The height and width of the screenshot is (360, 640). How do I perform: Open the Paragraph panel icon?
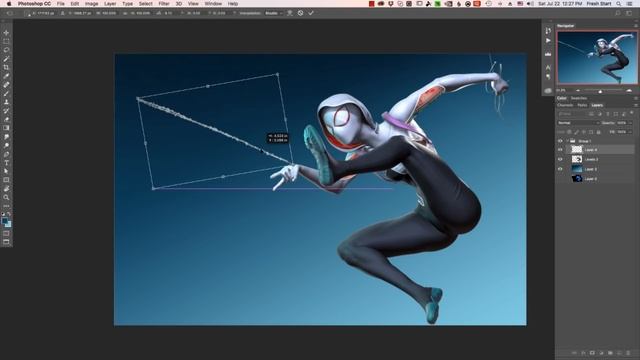click(x=548, y=77)
